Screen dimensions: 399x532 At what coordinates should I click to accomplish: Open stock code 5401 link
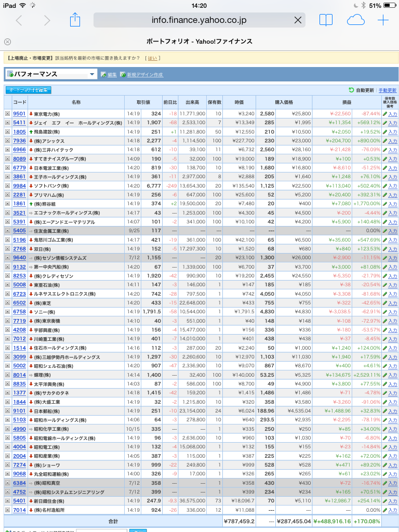click(x=19, y=500)
